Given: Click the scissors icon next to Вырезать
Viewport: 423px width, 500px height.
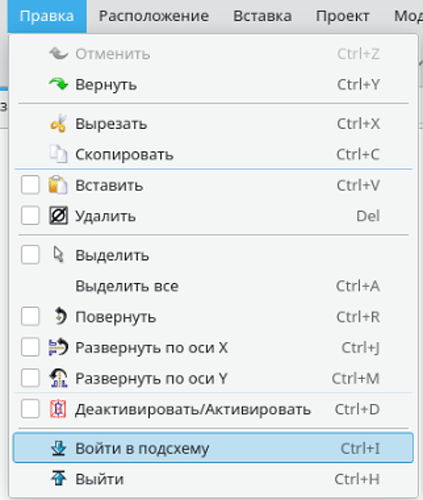Looking at the screenshot, I should (x=58, y=124).
